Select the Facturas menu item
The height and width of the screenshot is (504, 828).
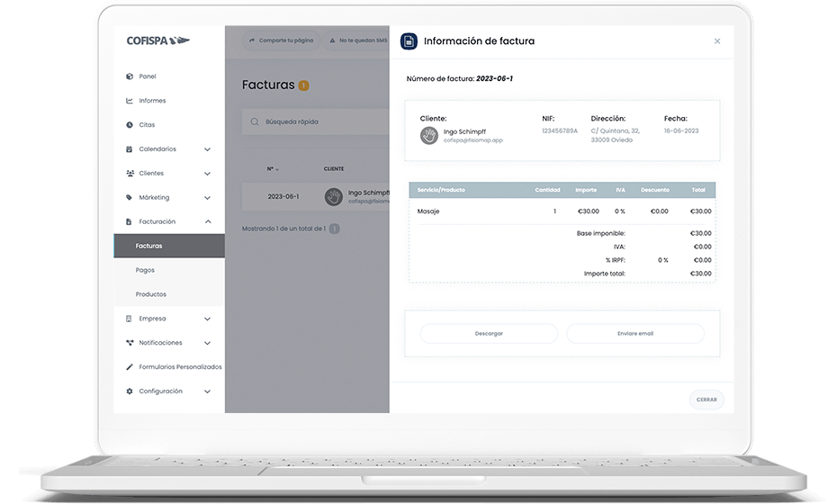pyautogui.click(x=148, y=246)
